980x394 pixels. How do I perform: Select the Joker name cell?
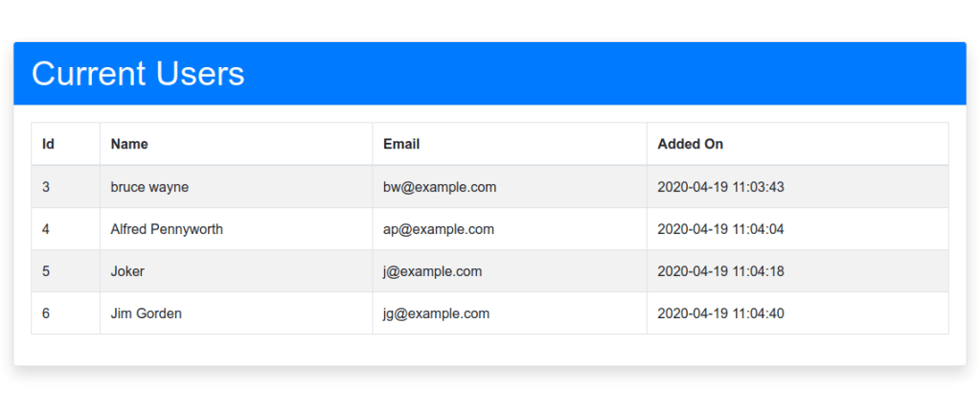coord(127,271)
